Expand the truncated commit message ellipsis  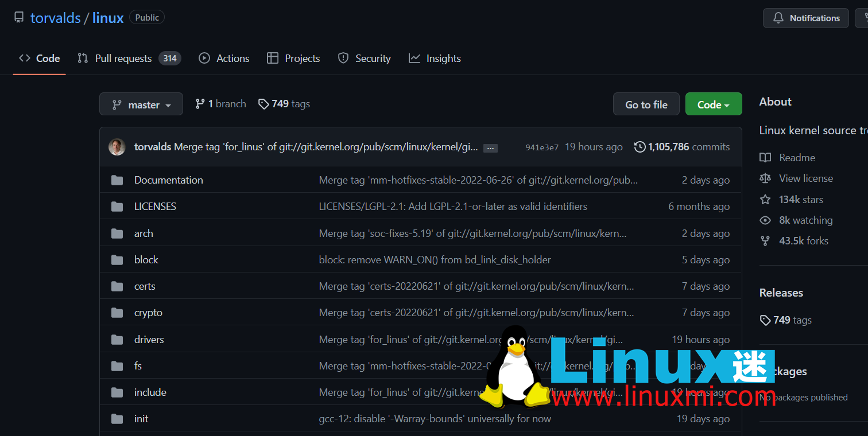pos(490,147)
